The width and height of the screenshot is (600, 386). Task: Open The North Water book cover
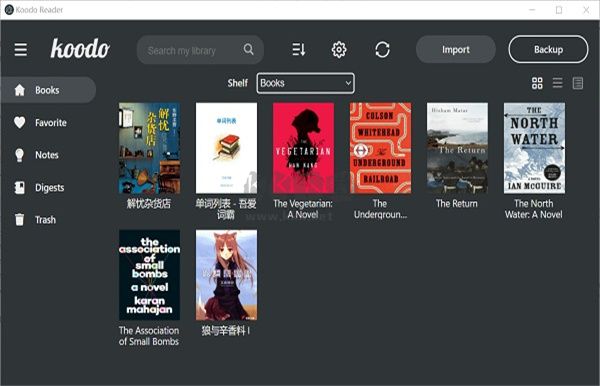coord(534,148)
